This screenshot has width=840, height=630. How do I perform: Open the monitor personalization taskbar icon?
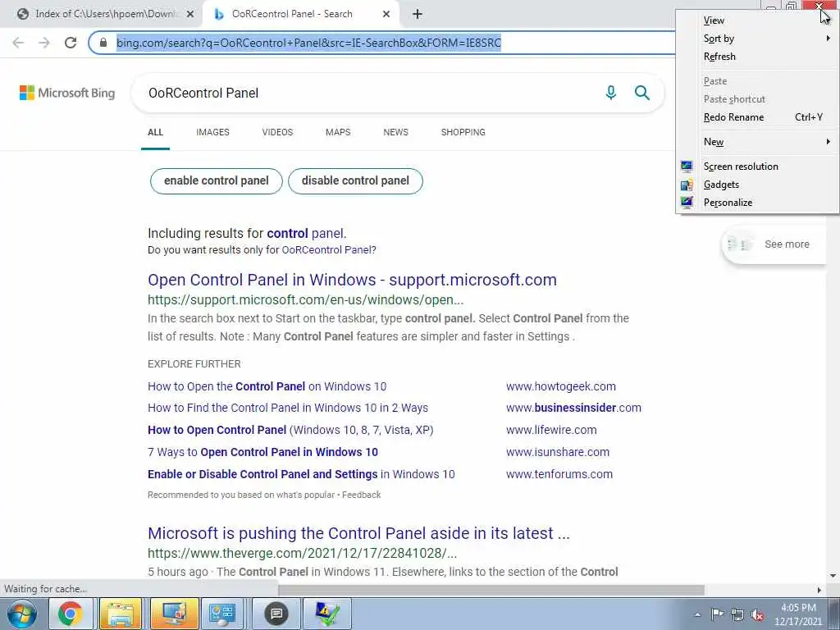coord(174,614)
